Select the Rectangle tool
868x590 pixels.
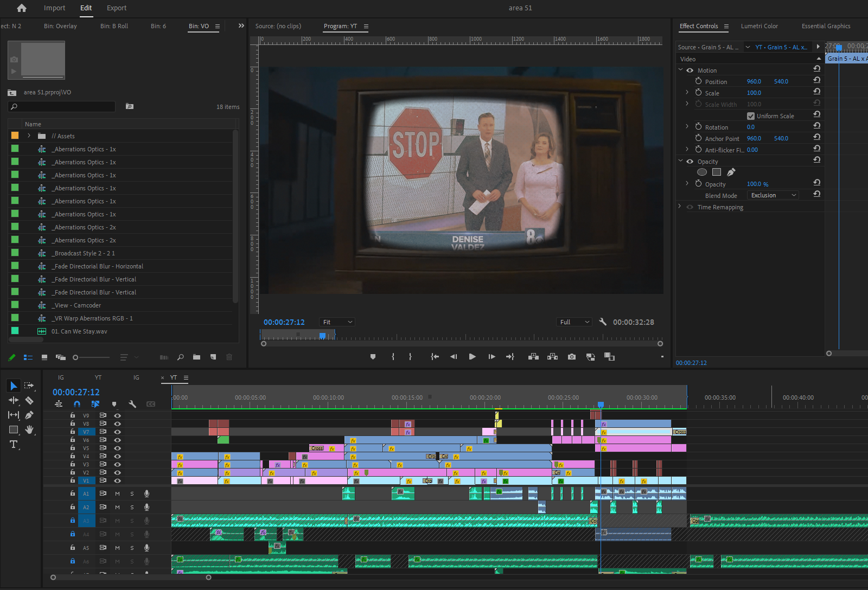tap(14, 429)
